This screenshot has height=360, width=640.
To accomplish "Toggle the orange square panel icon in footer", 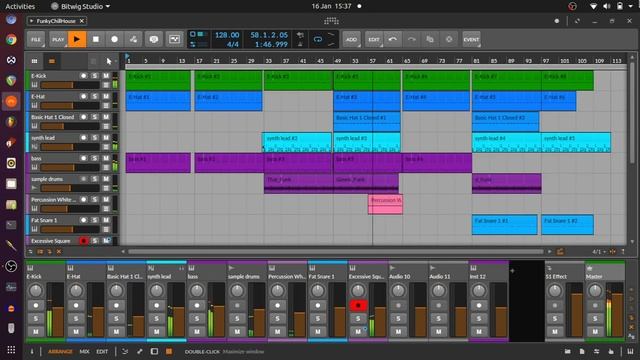I will pos(169,351).
